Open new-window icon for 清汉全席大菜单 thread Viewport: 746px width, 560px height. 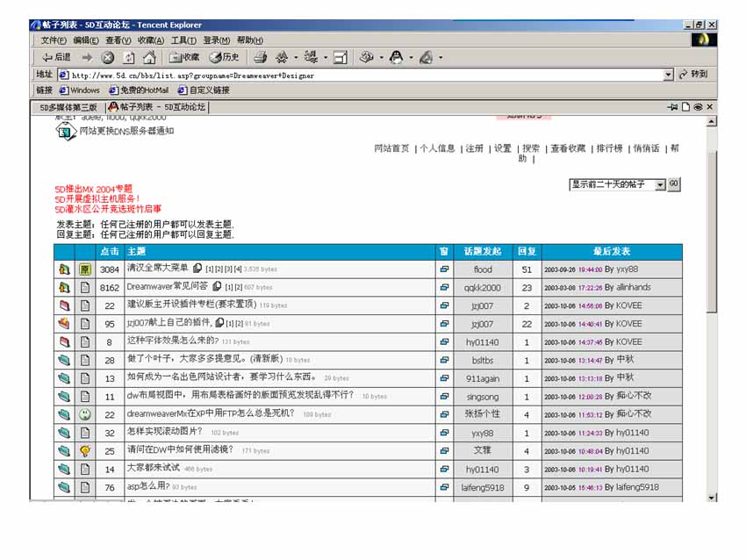pyautogui.click(x=444, y=269)
